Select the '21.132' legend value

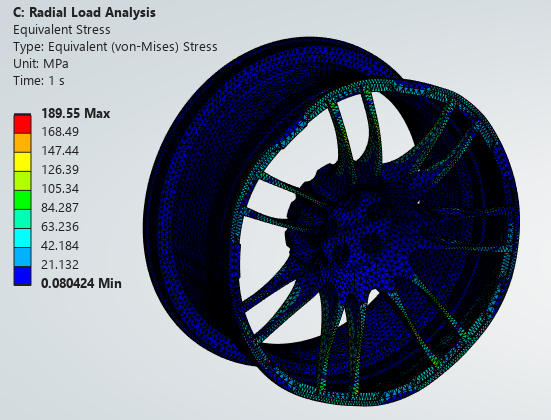click(60, 265)
